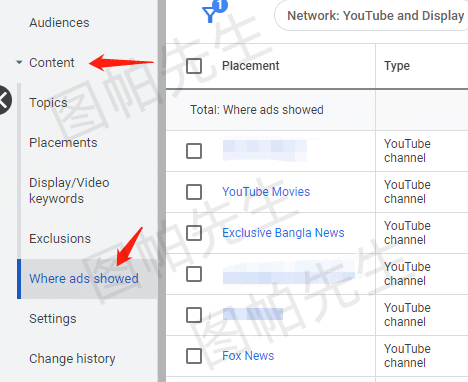Open the Fox News placement link
Image resolution: width=468 pixels, height=382 pixels.
click(x=248, y=356)
